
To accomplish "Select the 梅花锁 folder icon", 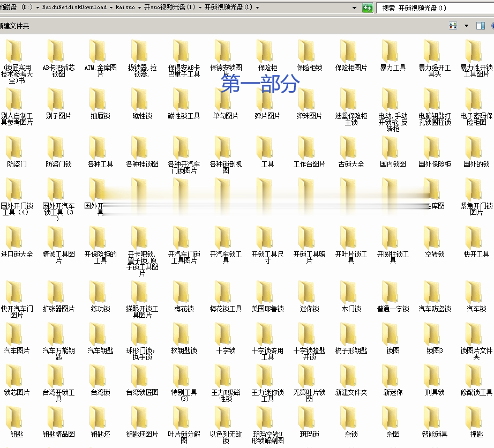I will click(181, 293).
